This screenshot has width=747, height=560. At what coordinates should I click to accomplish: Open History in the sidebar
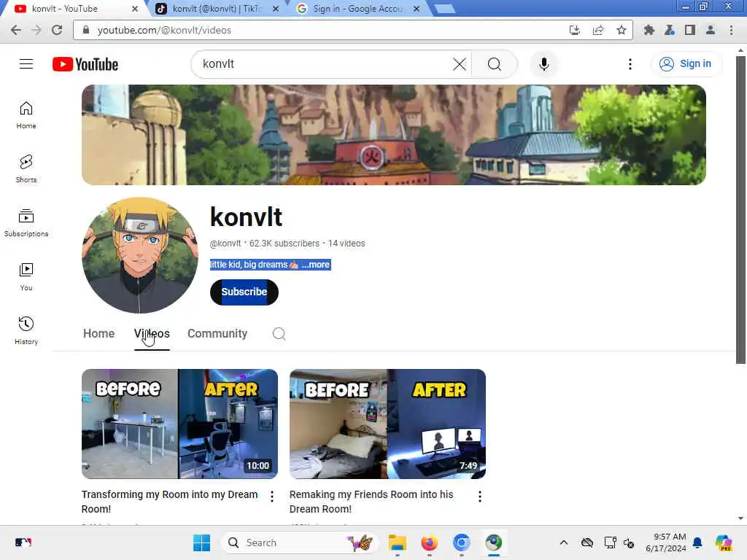click(26, 330)
